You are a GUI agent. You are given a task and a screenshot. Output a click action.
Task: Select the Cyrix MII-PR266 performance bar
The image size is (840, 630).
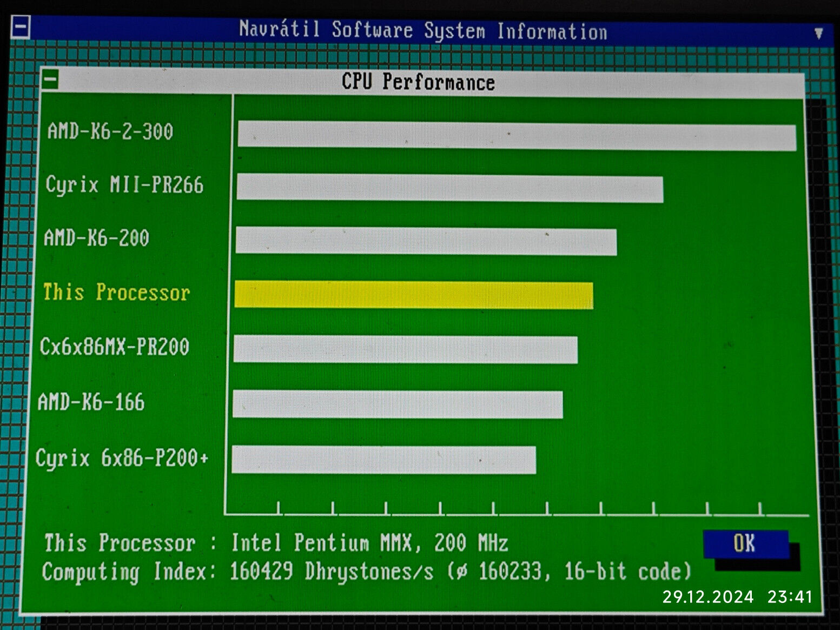[449, 188]
